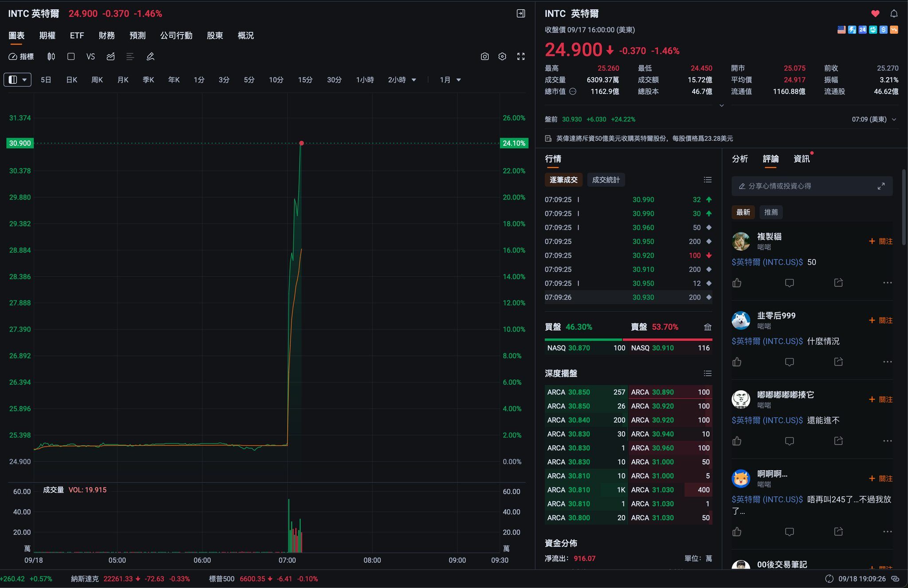
Task: Collapse side panel with arrow icon
Action: 521,14
